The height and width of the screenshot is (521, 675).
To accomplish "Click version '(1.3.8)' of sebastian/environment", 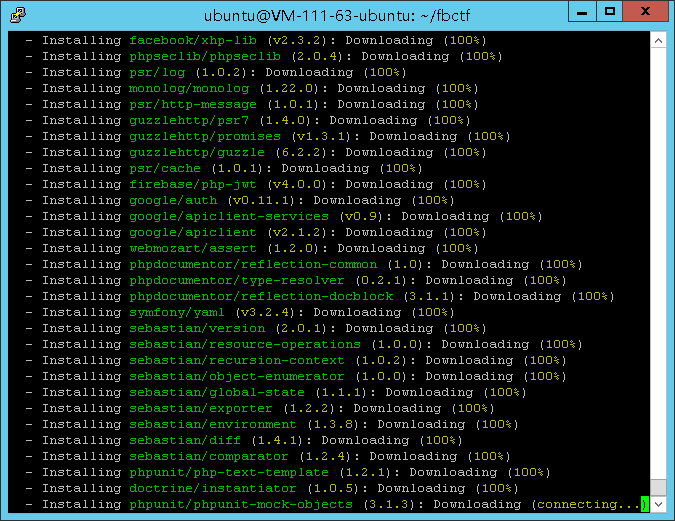I will click(x=333, y=425).
